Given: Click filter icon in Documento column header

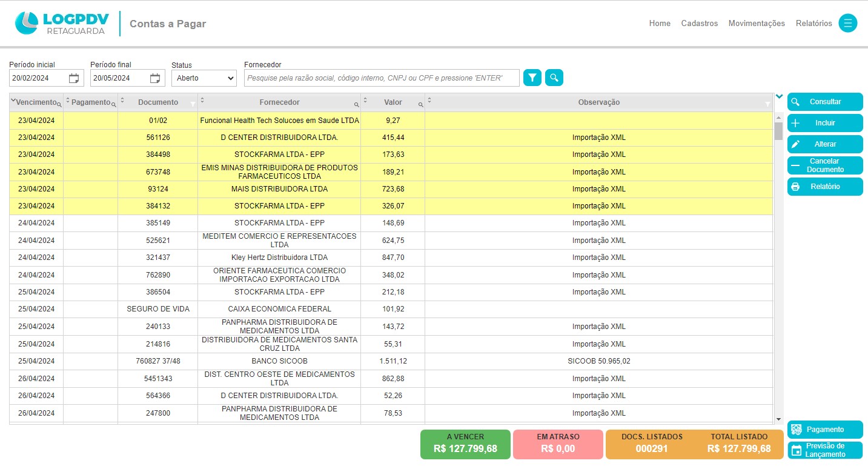Looking at the screenshot, I should pos(193,104).
